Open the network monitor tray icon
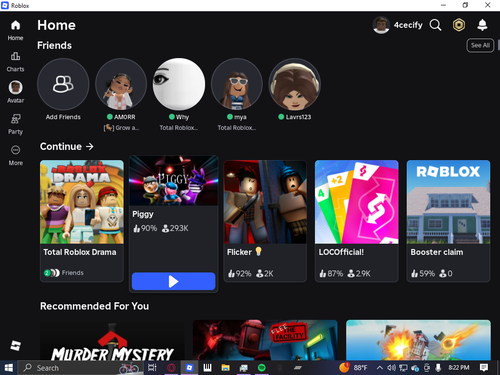This screenshot has width=500, height=375. click(403, 368)
